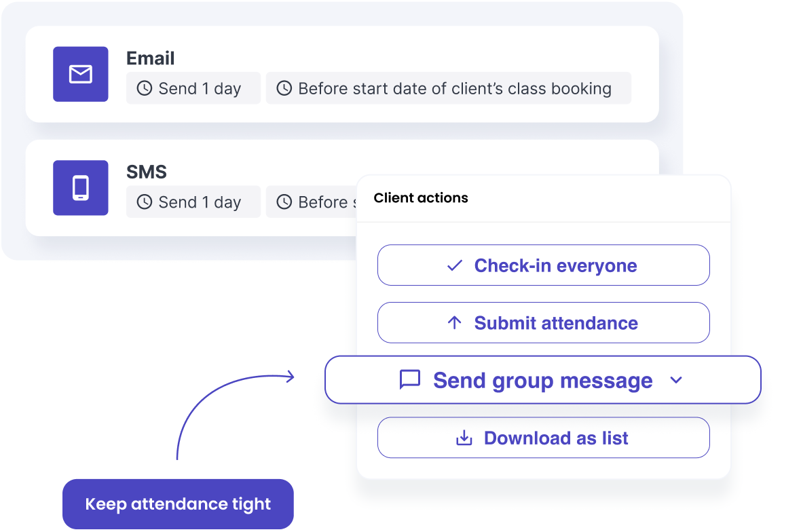The height and width of the screenshot is (532, 801).
Task: Click the checkmark icon beside Check-in everyone
Action: coord(454,265)
